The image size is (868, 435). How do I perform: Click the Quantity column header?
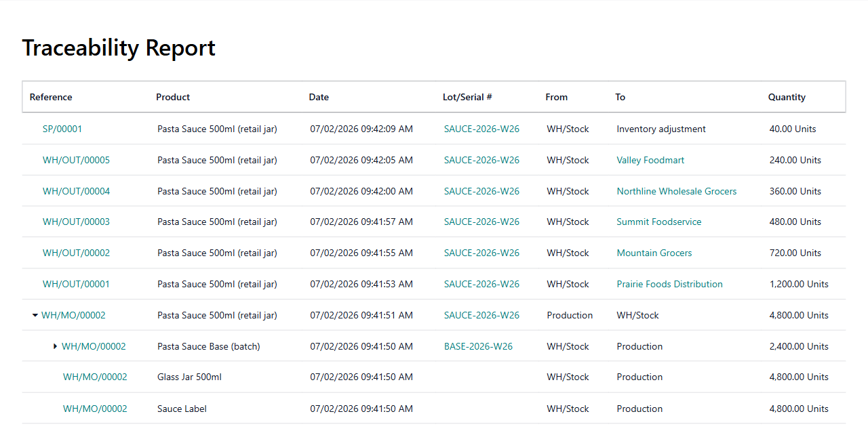point(787,97)
